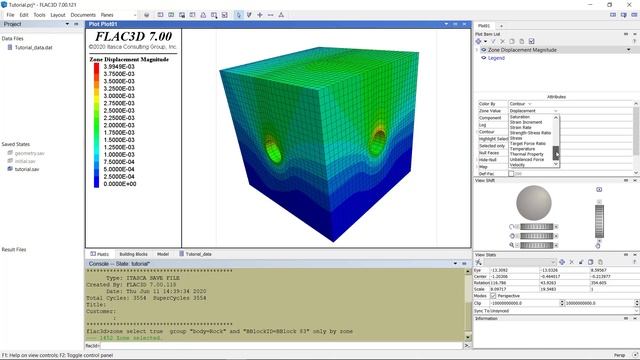Open initial.sav saved state
Screen dimensions: 640x360
(25, 161)
